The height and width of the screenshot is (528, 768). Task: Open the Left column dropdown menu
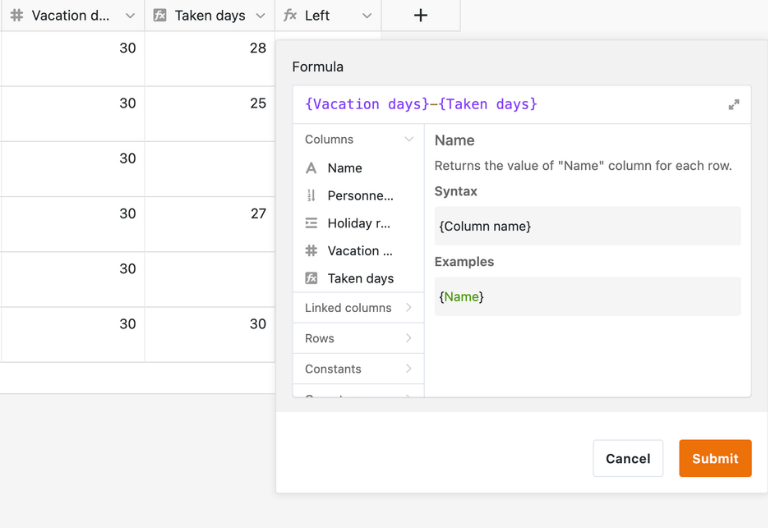[366, 16]
